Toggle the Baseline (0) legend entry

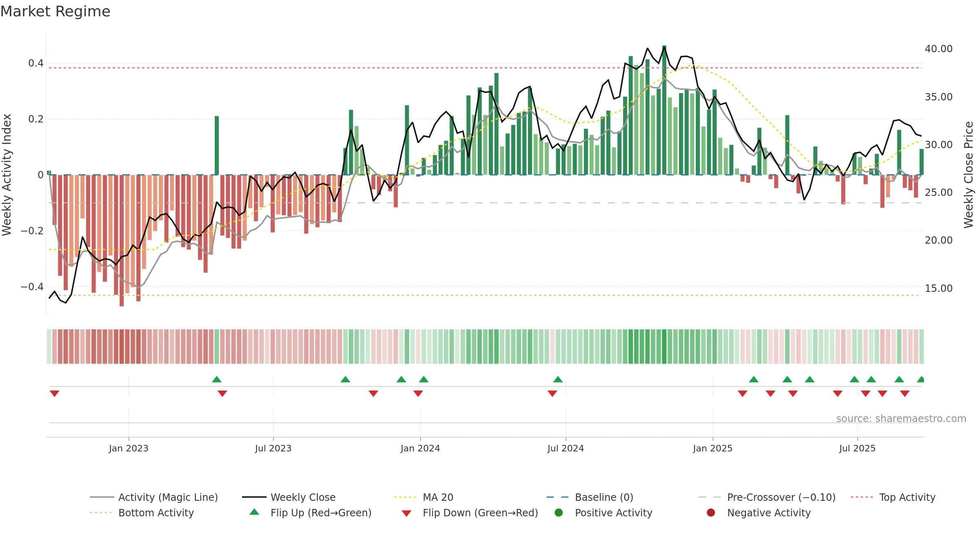pyautogui.click(x=590, y=497)
